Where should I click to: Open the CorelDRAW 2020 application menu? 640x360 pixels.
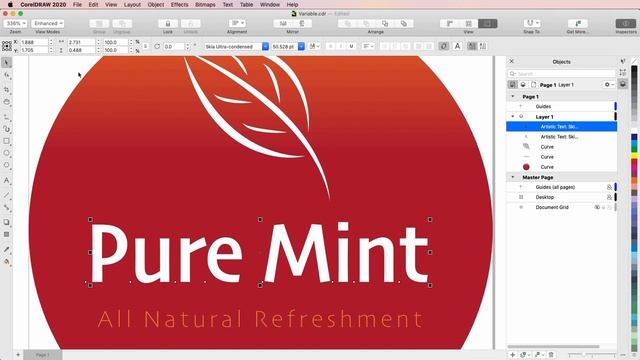43,4
